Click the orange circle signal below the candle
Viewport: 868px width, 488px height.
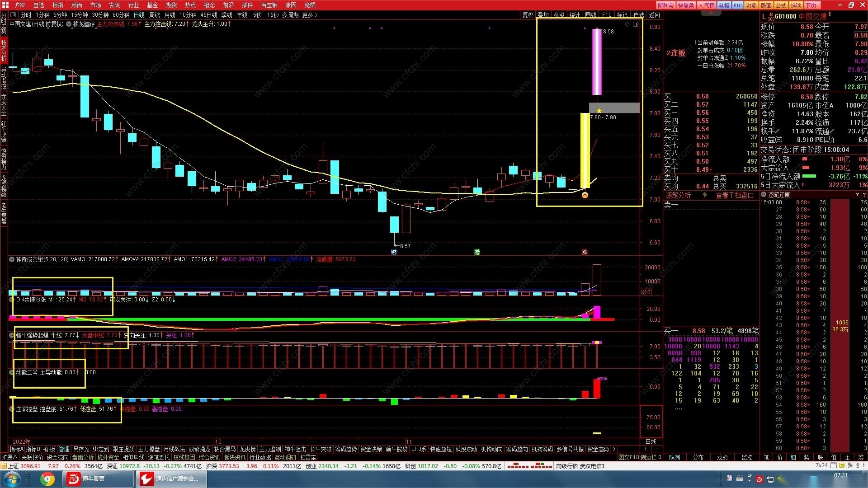coord(585,196)
